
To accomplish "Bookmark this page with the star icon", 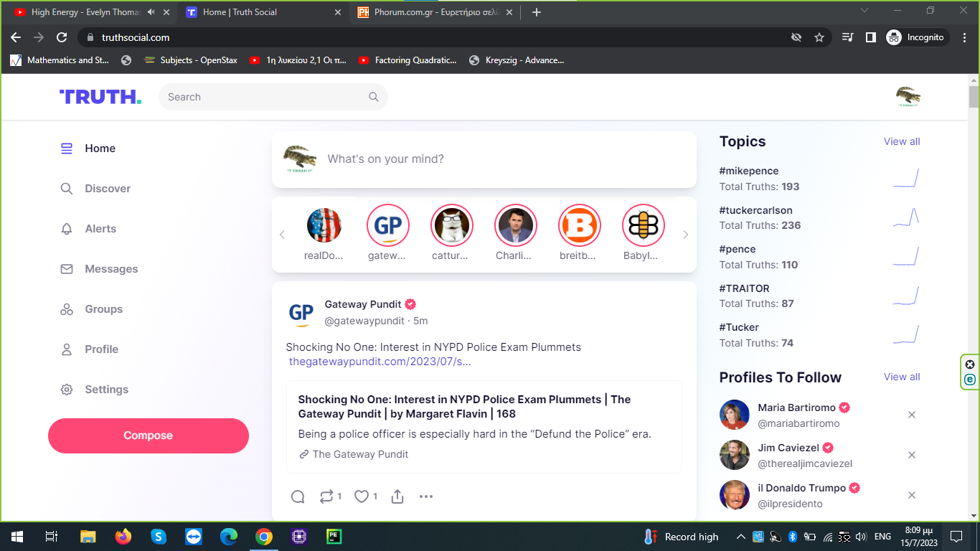I will point(819,37).
